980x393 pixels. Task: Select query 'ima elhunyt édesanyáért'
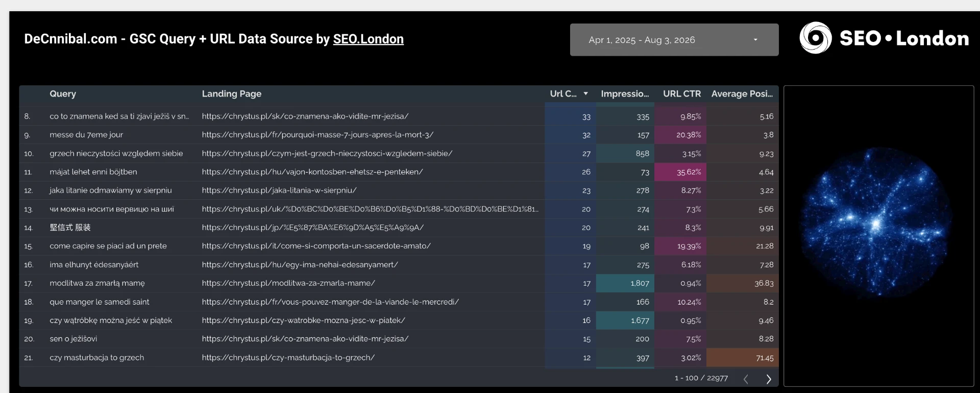[94, 265]
